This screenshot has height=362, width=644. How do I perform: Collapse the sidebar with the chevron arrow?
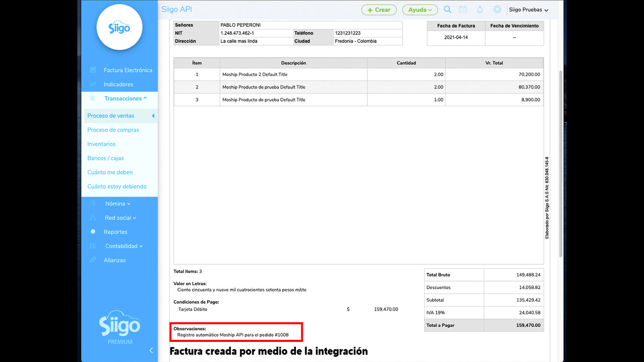click(151, 350)
